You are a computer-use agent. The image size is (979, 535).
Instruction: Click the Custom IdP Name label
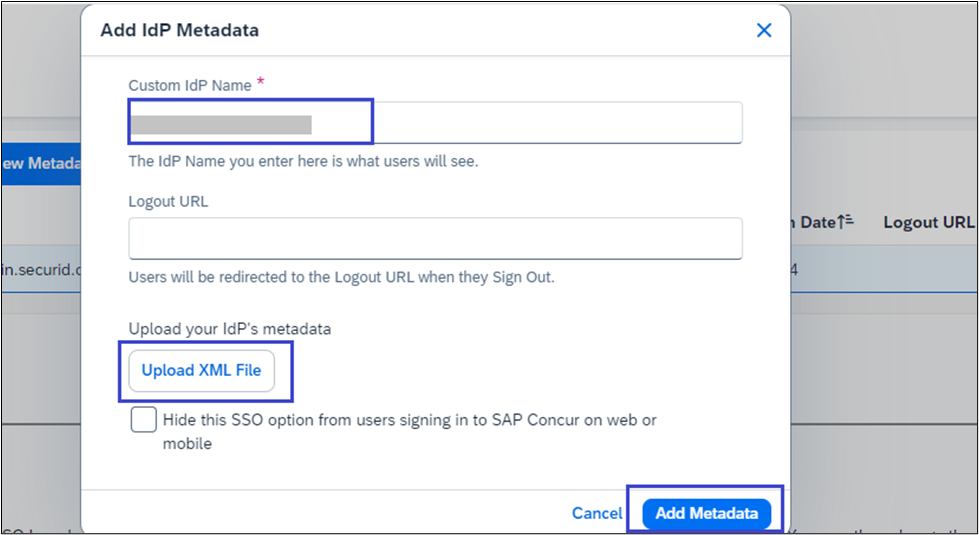click(190, 86)
